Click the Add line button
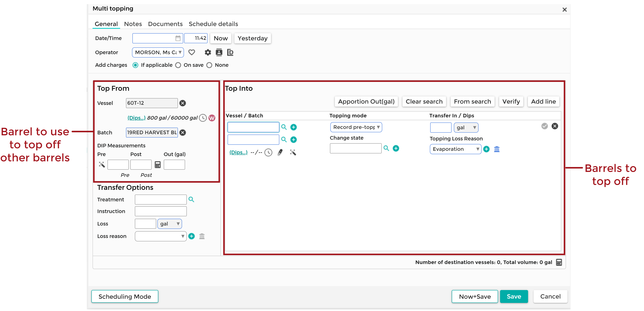Viewport: 644px width, 311px height. click(543, 101)
